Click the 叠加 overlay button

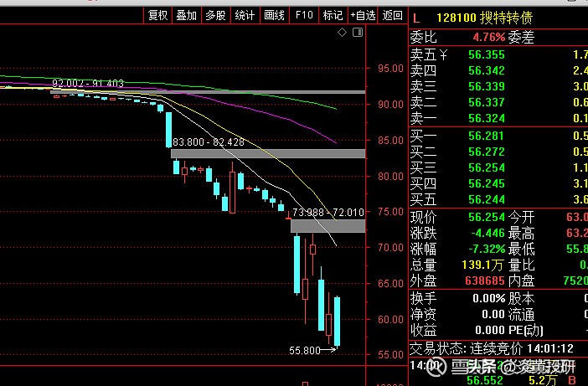(187, 15)
